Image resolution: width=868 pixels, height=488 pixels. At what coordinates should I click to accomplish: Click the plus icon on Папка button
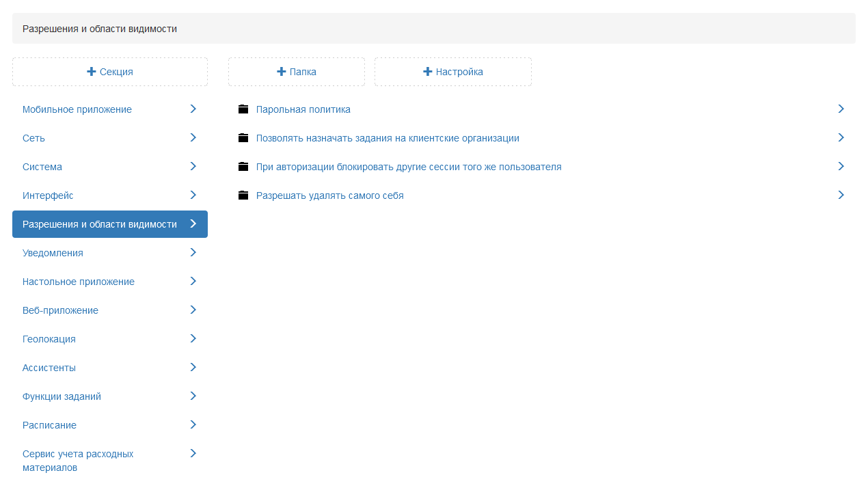(281, 72)
